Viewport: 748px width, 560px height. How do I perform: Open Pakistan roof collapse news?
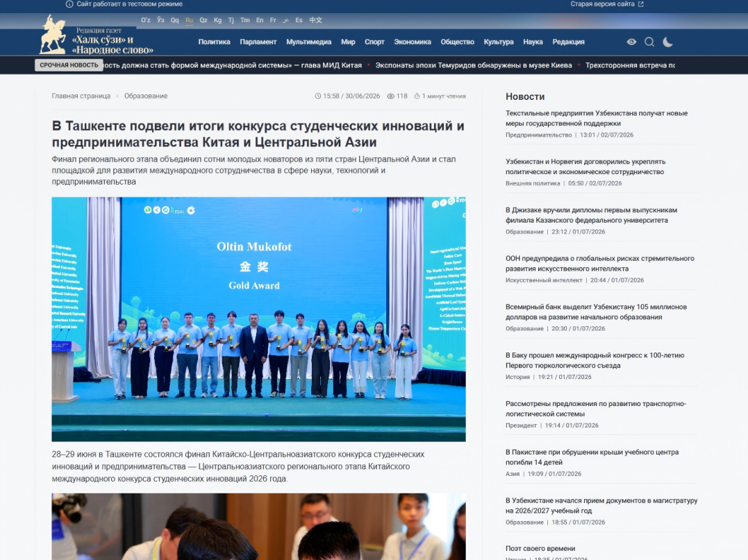[592, 457]
